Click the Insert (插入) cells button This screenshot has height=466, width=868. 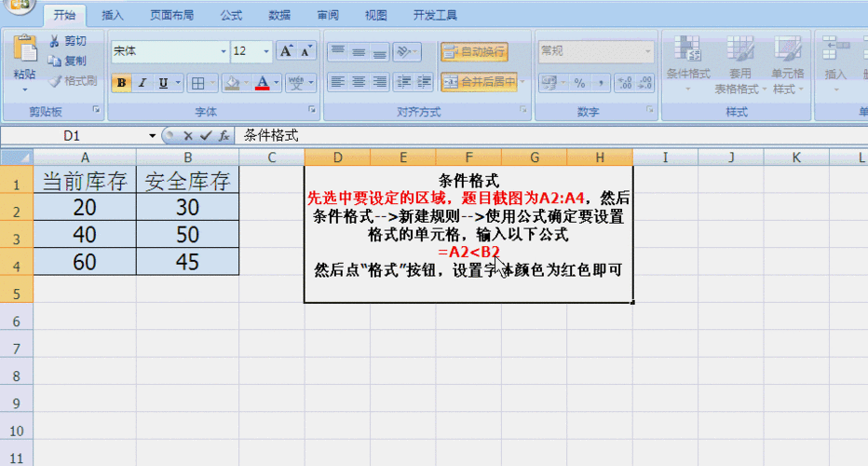point(835,64)
